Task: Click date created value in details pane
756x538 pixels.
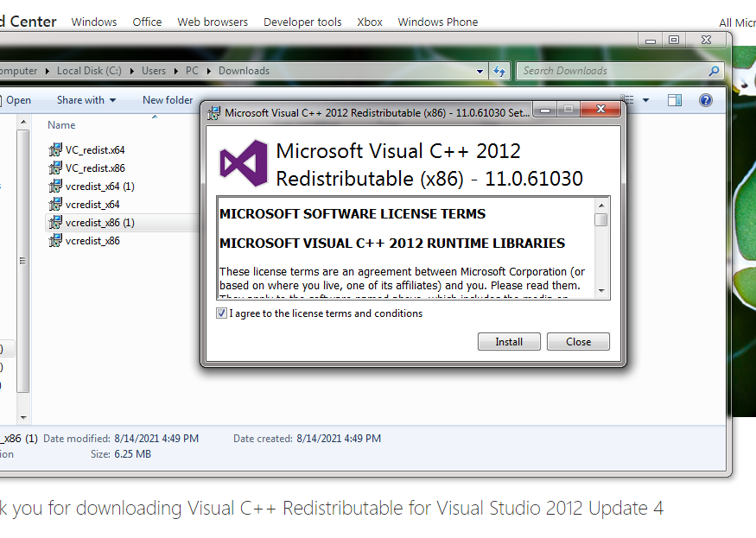Action: click(339, 439)
